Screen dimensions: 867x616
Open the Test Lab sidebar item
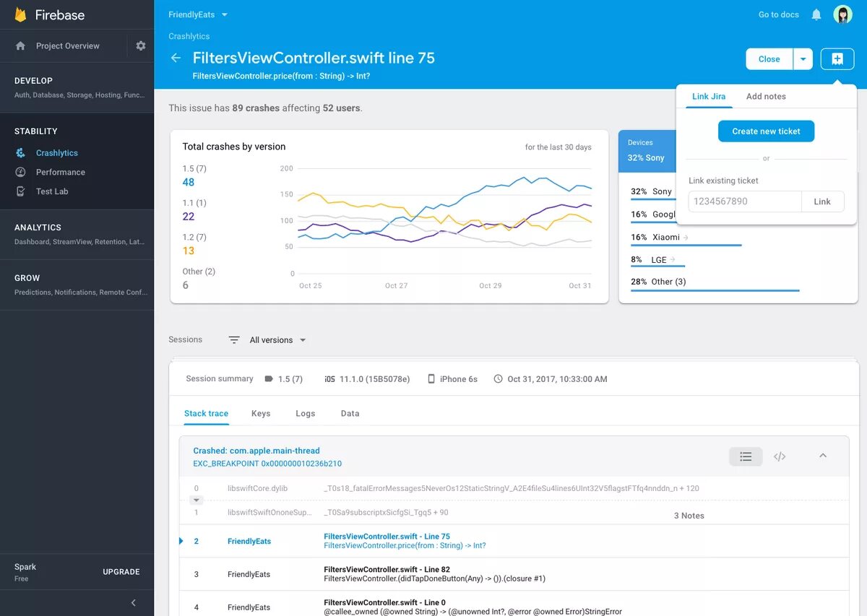77,191
